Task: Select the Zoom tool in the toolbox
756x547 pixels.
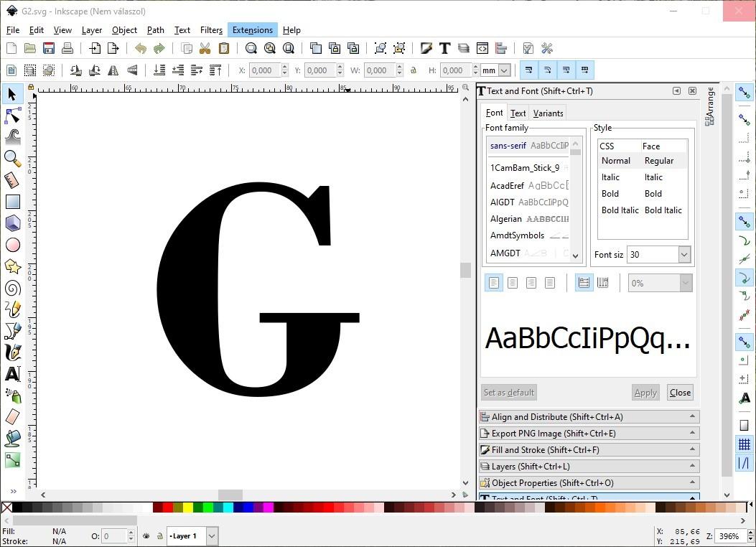Action: click(x=11, y=159)
